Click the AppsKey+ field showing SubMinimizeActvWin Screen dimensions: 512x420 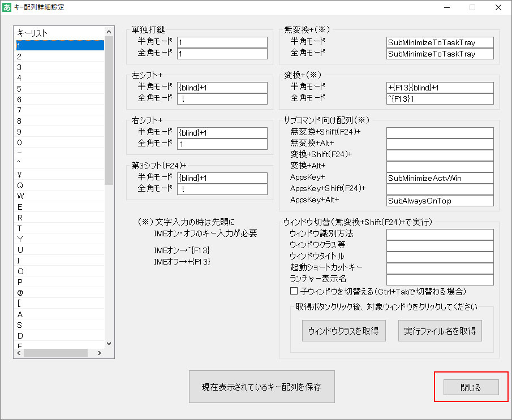click(x=440, y=178)
